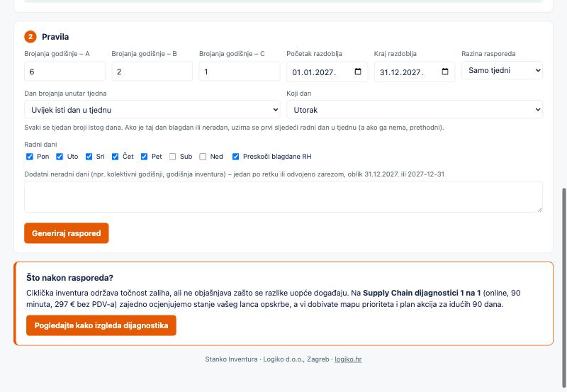The height and width of the screenshot is (392, 567).
Task: Open calendar picker for Početak razdoblja
Action: pyautogui.click(x=358, y=72)
